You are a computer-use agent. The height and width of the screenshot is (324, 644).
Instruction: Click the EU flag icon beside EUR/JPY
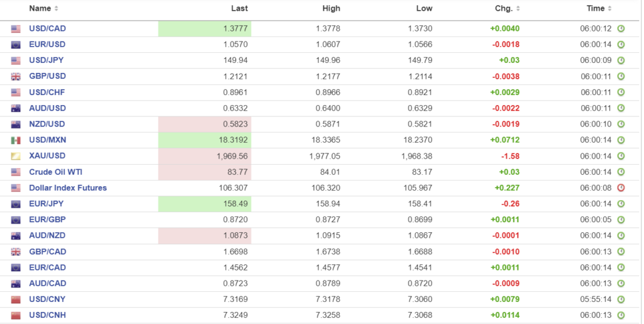click(x=16, y=204)
